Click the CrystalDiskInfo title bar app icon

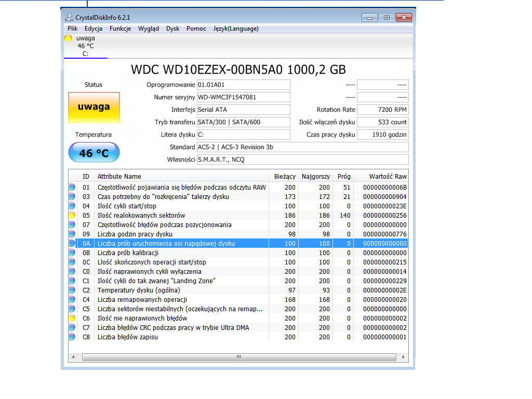[x=69, y=17]
